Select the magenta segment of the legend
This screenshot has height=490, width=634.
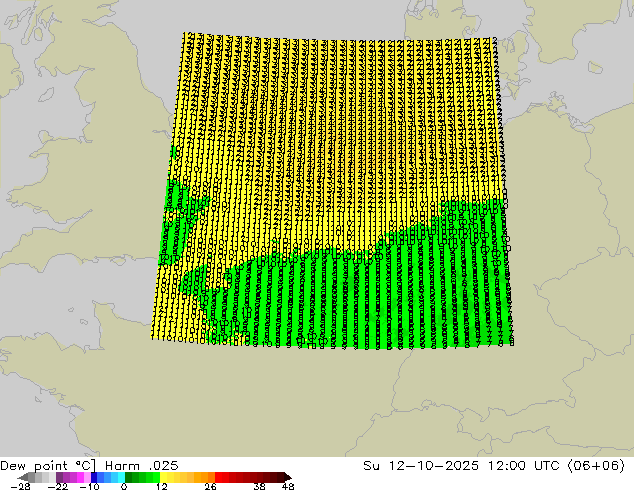click(72, 477)
